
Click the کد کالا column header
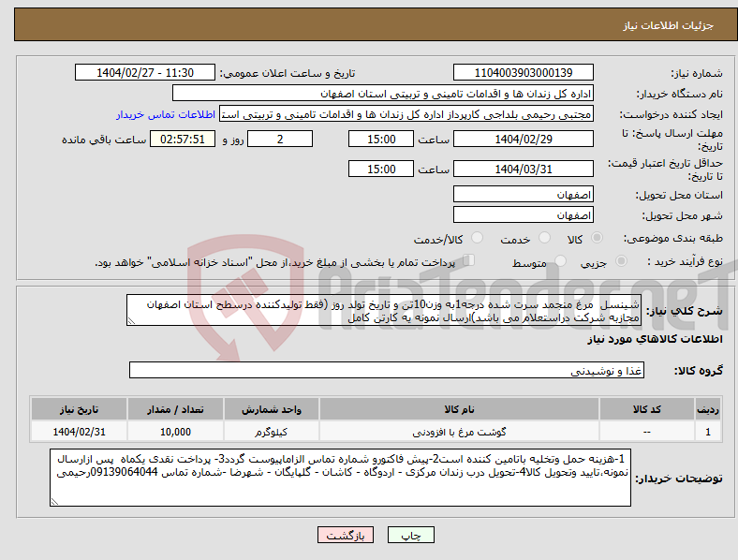coord(647,409)
